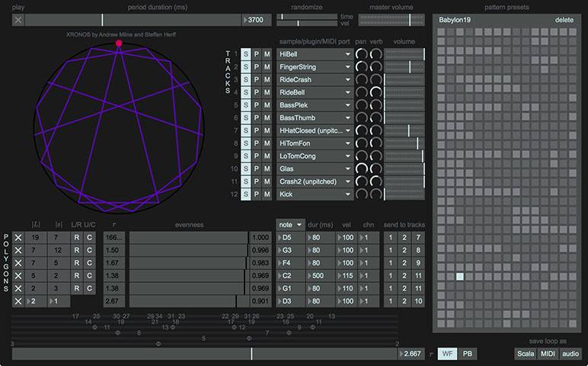Click the P button on track 6 BassThumb
This screenshot has width=588, height=366.
257,118
